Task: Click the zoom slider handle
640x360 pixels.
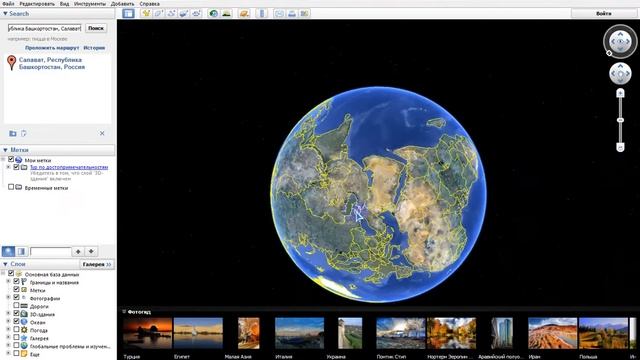Action: pyautogui.click(x=620, y=120)
